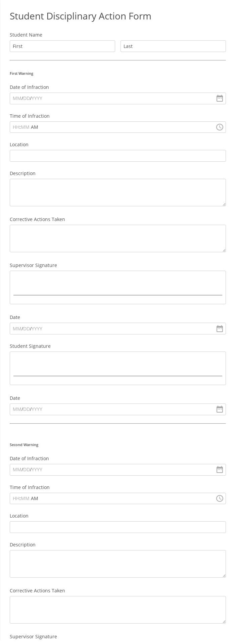Click inside the Supervisor Signature area
Screen dimensions: 235x644
point(117,287)
